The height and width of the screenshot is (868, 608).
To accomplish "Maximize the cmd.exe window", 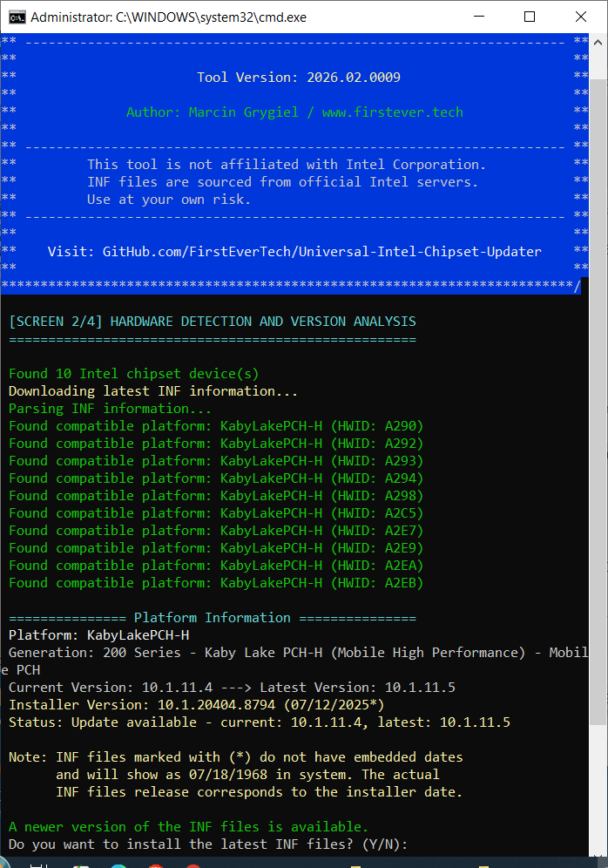I will point(530,17).
